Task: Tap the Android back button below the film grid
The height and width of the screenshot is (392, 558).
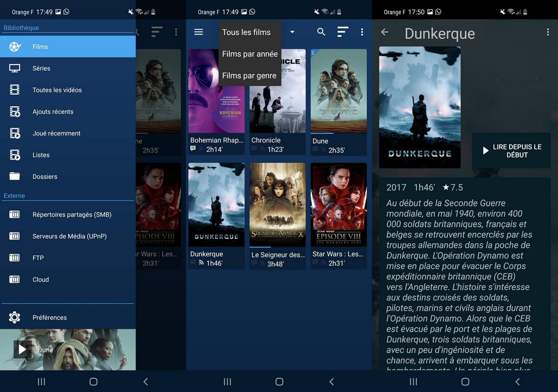Action: [332, 381]
